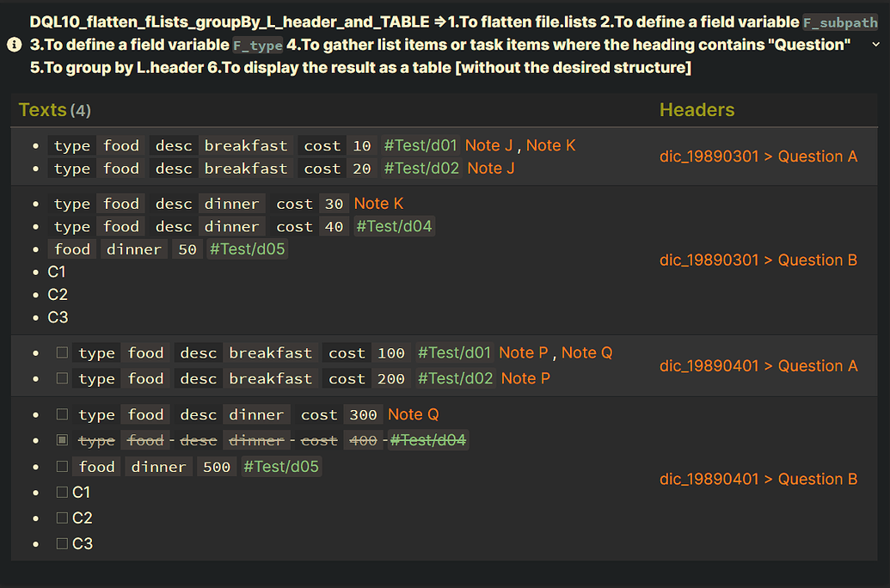This screenshot has height=588, width=890.
Task: Click #Test/d01 tag in first list item
Action: click(420, 145)
